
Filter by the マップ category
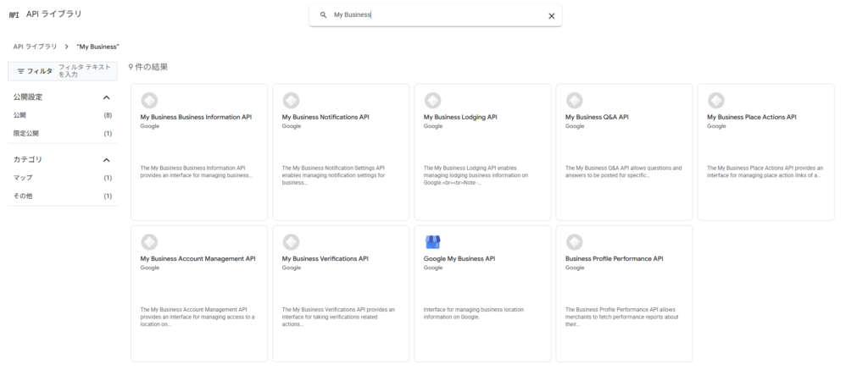[23, 178]
